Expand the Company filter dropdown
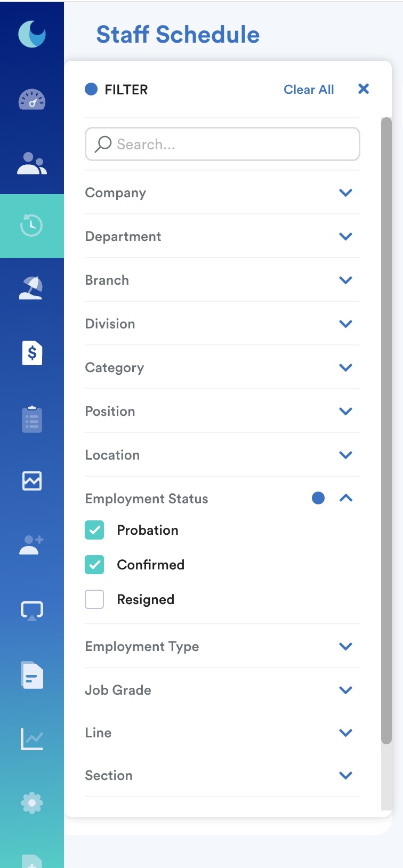 pyautogui.click(x=345, y=192)
